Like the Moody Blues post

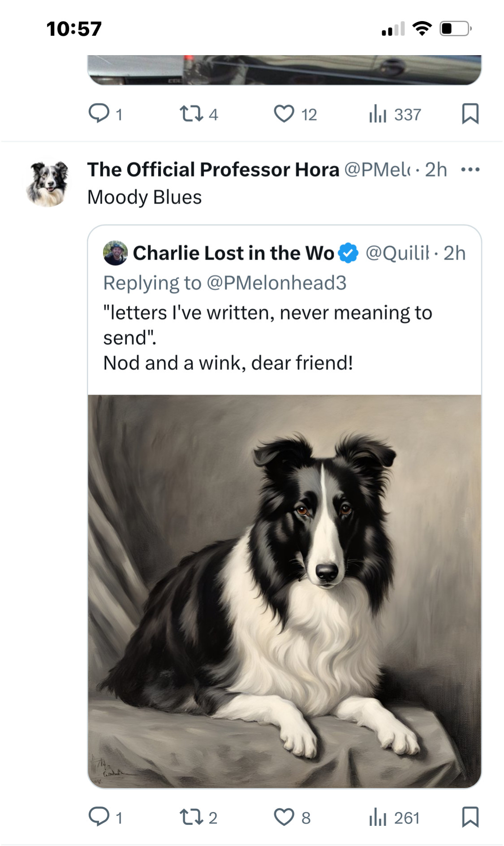point(284,817)
